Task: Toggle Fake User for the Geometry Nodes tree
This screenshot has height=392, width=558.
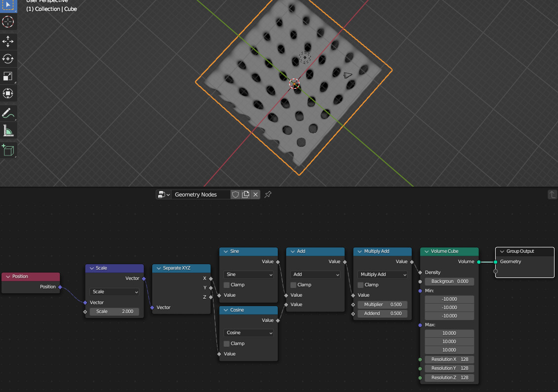Action: (x=235, y=195)
